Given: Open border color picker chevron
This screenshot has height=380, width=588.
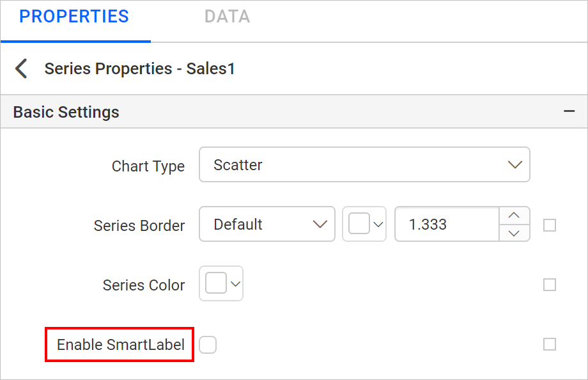Looking at the screenshot, I should (378, 225).
